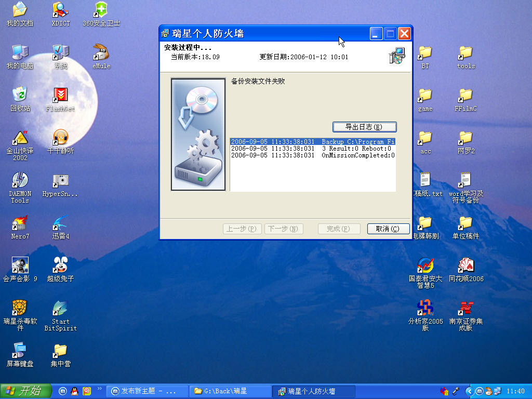Select the 网罗2 folder shortcut
Viewport: 532px width, 399px height.
[466, 142]
